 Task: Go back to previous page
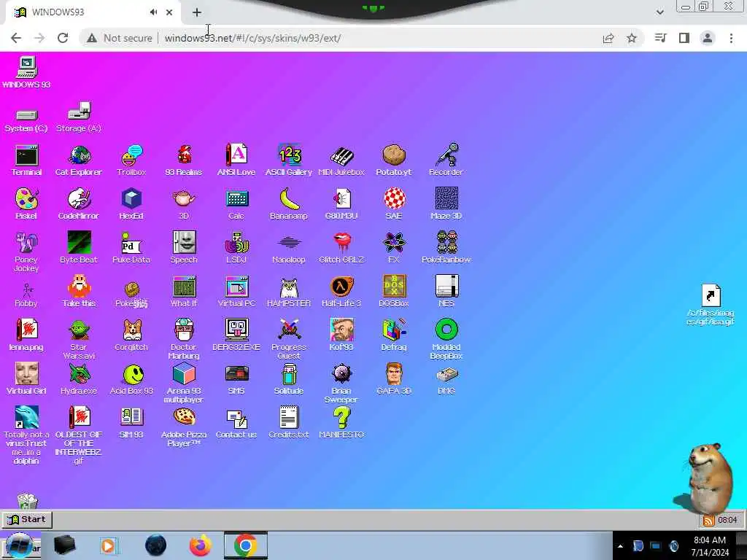(16, 38)
